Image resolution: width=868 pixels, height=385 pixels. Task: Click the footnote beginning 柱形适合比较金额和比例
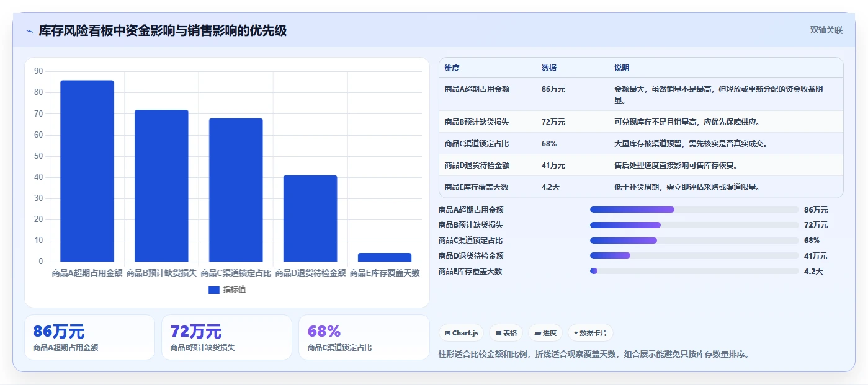(x=594, y=355)
